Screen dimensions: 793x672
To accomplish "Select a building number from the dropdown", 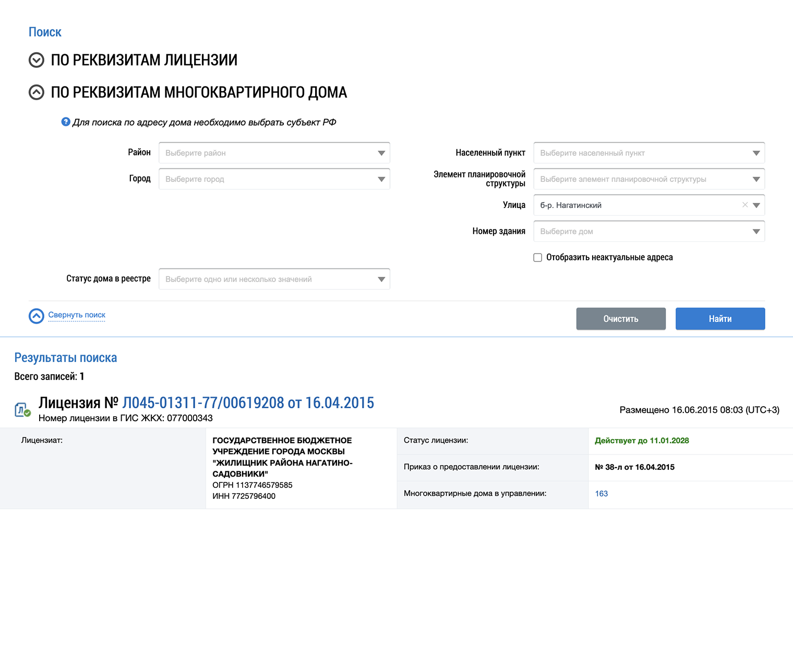I will click(649, 231).
